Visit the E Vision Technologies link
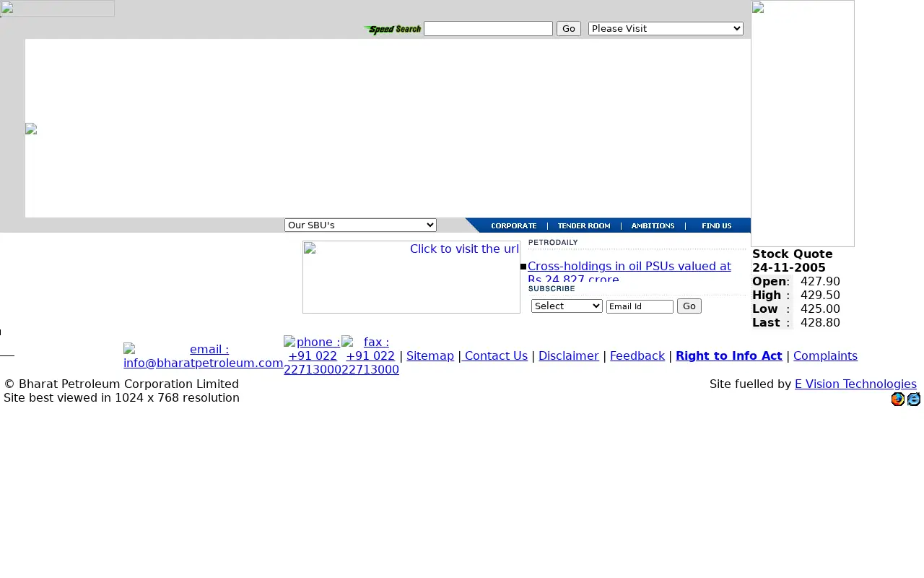Viewport: 924px width, 578px height. click(x=855, y=384)
